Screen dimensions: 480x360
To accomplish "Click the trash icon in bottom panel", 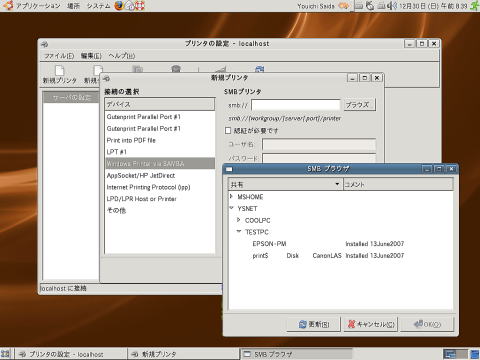I will tap(474, 354).
